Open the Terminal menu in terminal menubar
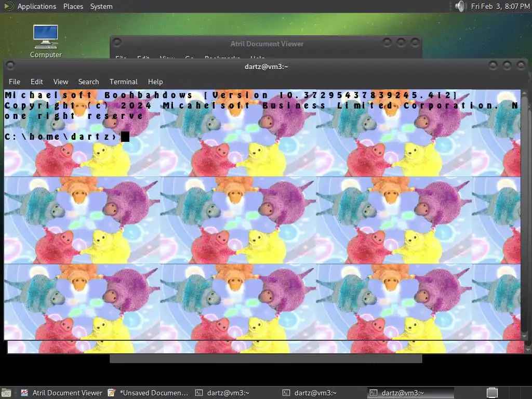The height and width of the screenshot is (399, 532). tap(124, 82)
